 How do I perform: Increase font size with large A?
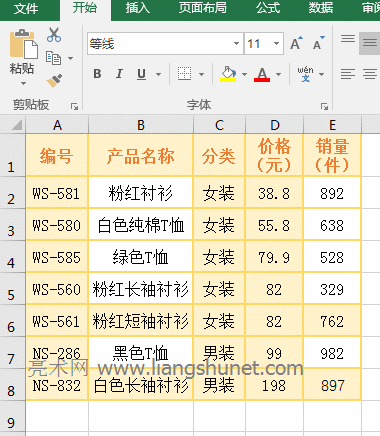(x=296, y=43)
